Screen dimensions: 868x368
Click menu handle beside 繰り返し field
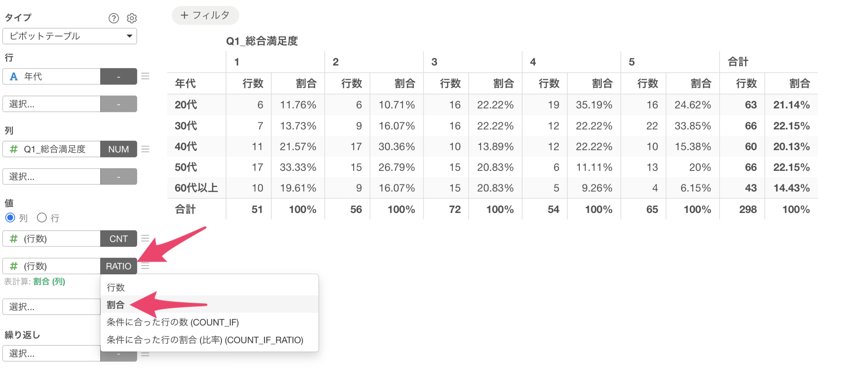pos(145,354)
